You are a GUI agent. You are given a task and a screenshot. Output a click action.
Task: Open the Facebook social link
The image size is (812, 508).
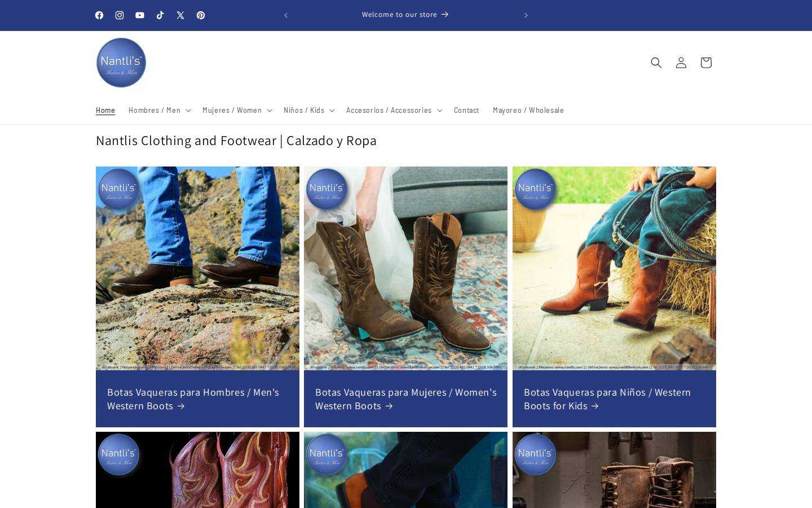(99, 15)
